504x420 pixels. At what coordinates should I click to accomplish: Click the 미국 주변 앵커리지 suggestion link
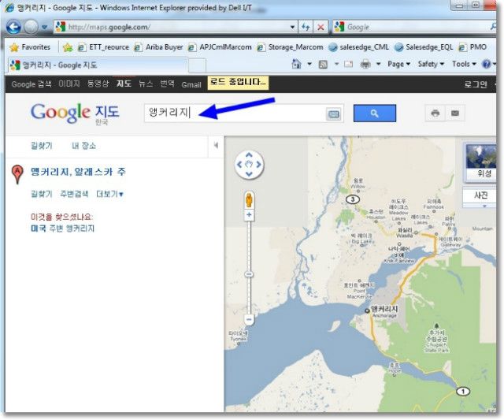point(63,229)
